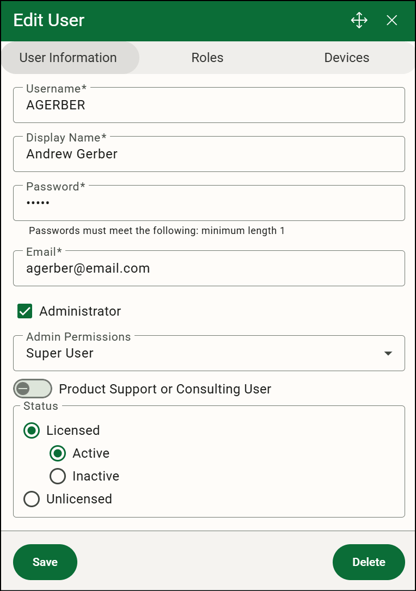This screenshot has width=416, height=591.
Task: Expand the Admin Permissions dropdown arrow
Action: [388, 353]
